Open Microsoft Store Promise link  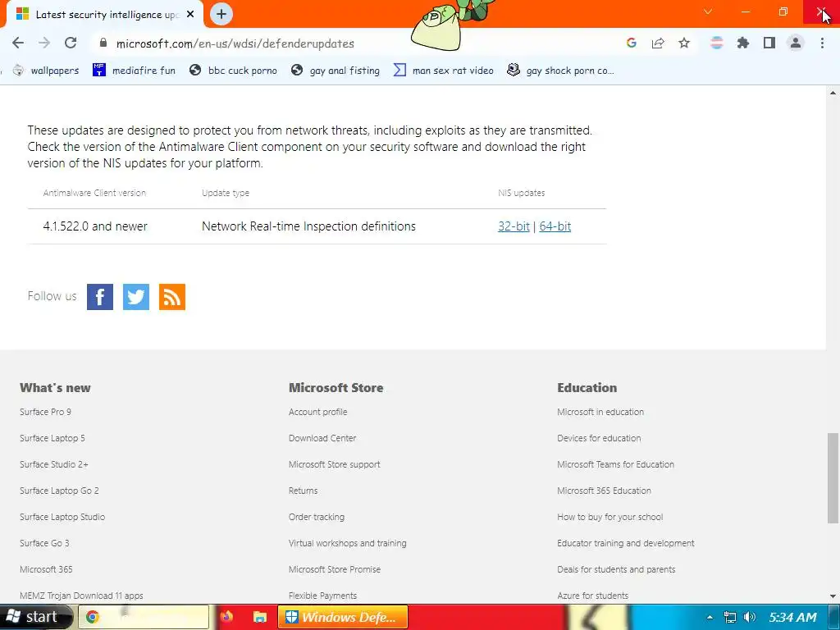tap(335, 569)
